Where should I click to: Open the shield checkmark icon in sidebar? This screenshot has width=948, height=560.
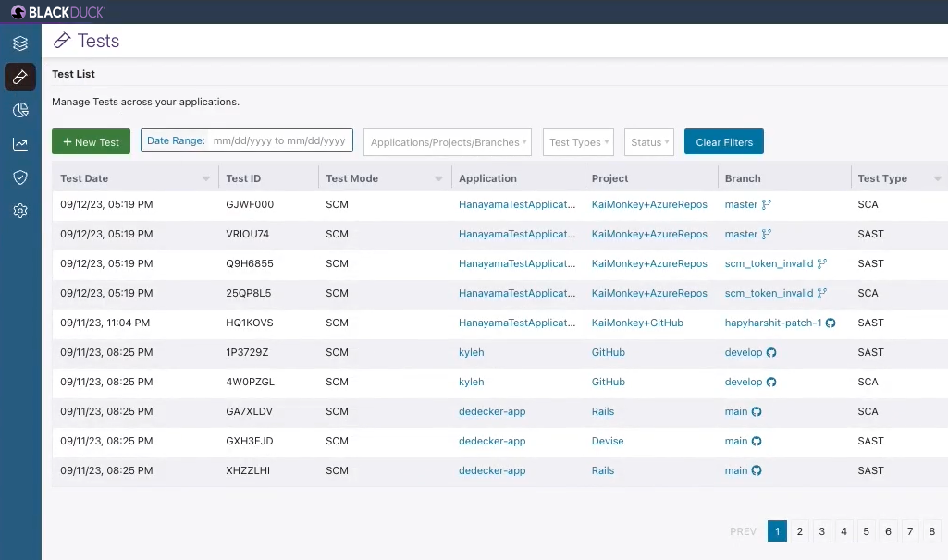(20, 177)
